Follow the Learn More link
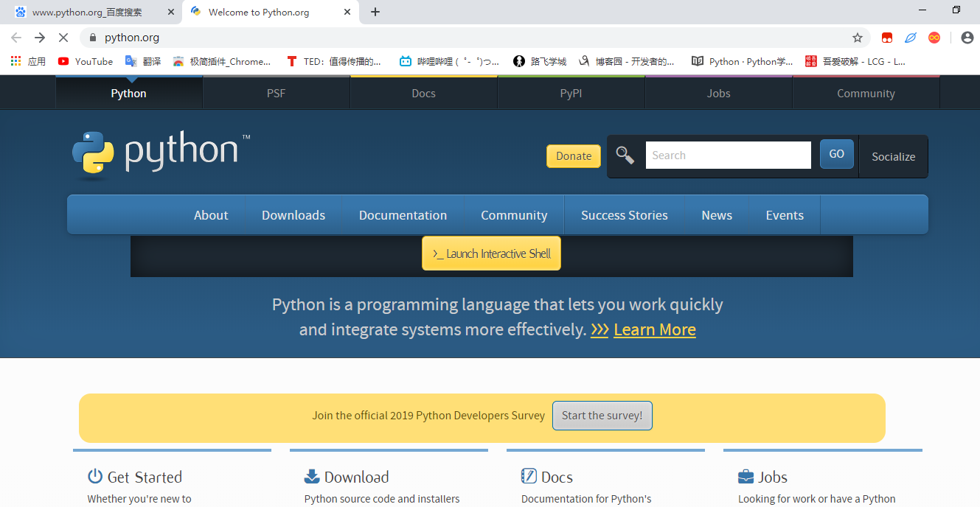 (655, 329)
